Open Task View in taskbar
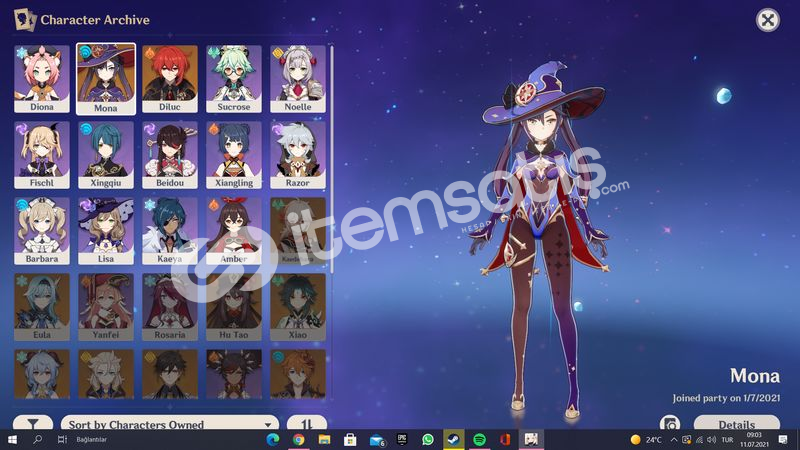800x450 pixels. (62, 439)
